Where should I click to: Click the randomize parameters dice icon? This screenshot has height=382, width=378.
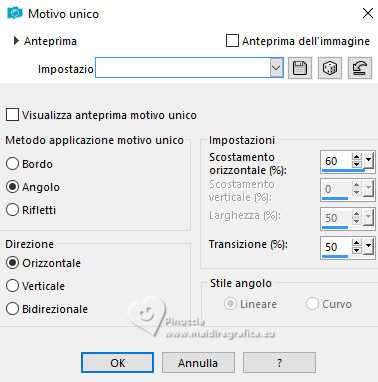(330, 68)
